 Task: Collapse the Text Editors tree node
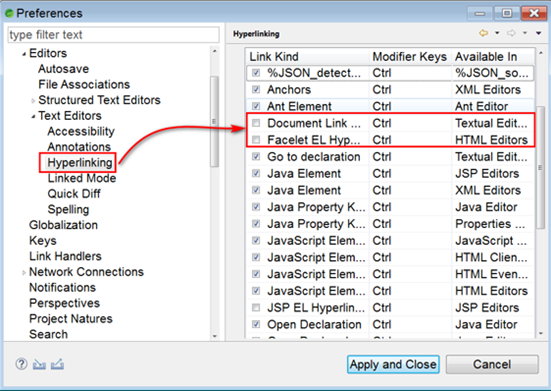[x=33, y=116]
